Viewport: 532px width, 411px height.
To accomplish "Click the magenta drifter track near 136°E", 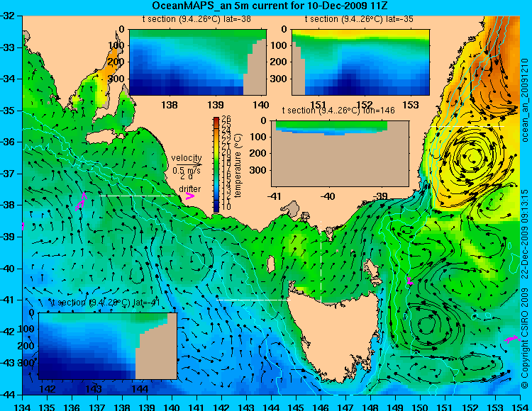I will [81, 202].
